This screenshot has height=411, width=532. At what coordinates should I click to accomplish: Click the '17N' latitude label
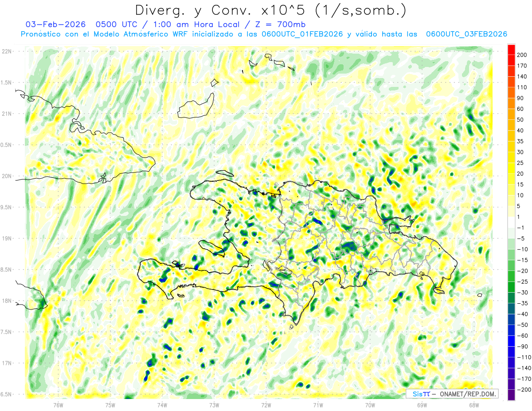coord(7,363)
